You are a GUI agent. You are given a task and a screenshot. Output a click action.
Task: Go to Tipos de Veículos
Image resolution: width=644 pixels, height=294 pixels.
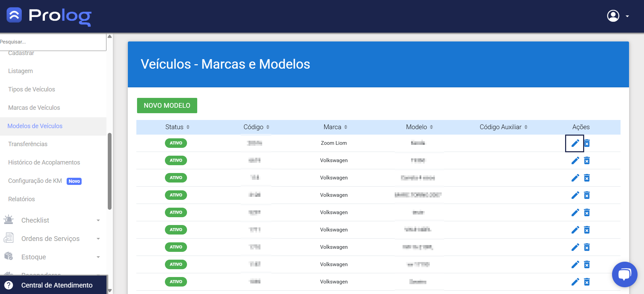(32, 89)
